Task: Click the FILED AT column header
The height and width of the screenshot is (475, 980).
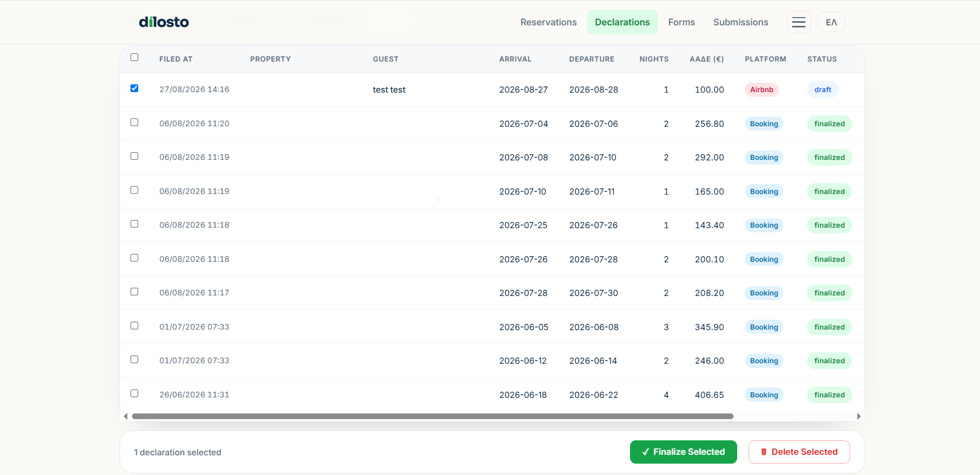Action: [176, 59]
